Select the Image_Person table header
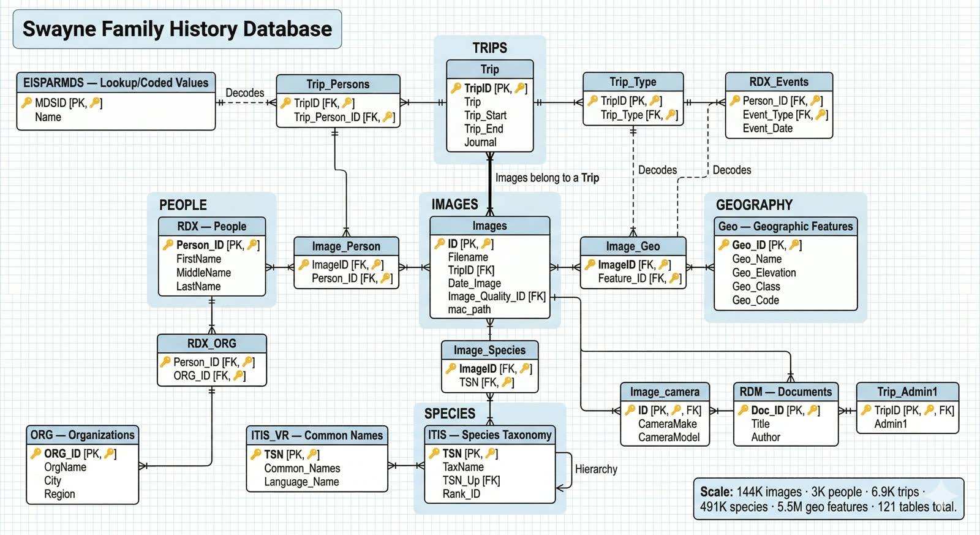The height and width of the screenshot is (535, 980). point(346,246)
